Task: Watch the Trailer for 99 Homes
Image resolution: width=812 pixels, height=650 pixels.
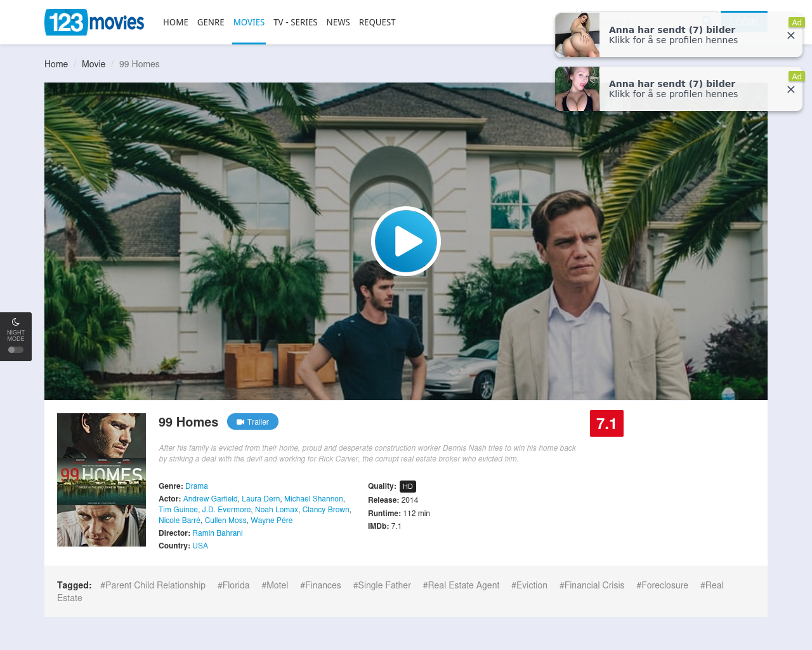Action: click(x=252, y=421)
